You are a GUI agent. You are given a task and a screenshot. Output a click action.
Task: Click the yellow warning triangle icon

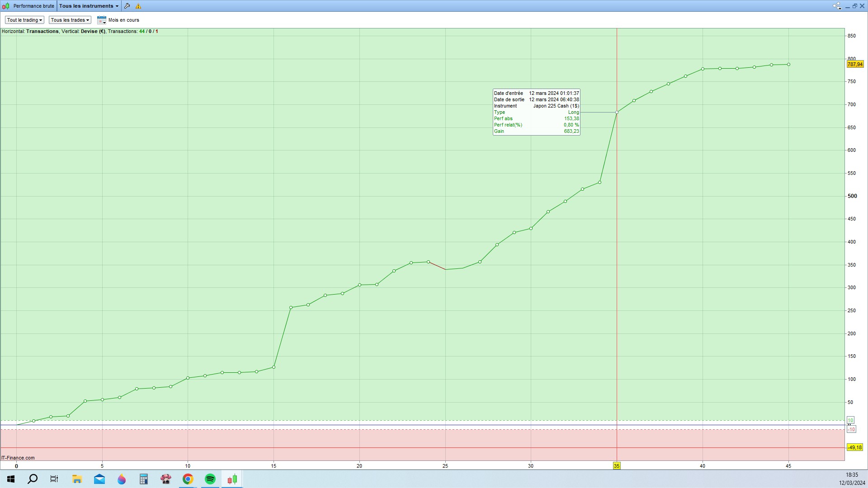138,6
